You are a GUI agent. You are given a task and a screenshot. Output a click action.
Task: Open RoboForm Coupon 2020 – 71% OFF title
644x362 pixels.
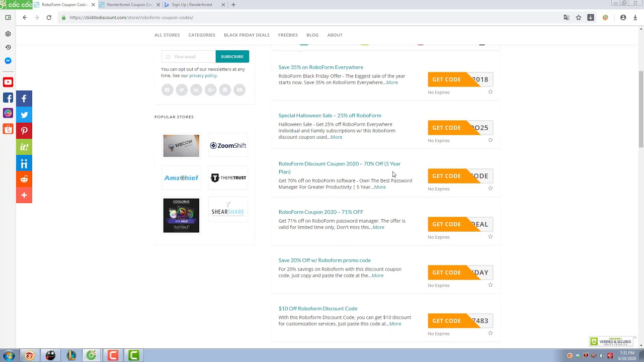[321, 212]
